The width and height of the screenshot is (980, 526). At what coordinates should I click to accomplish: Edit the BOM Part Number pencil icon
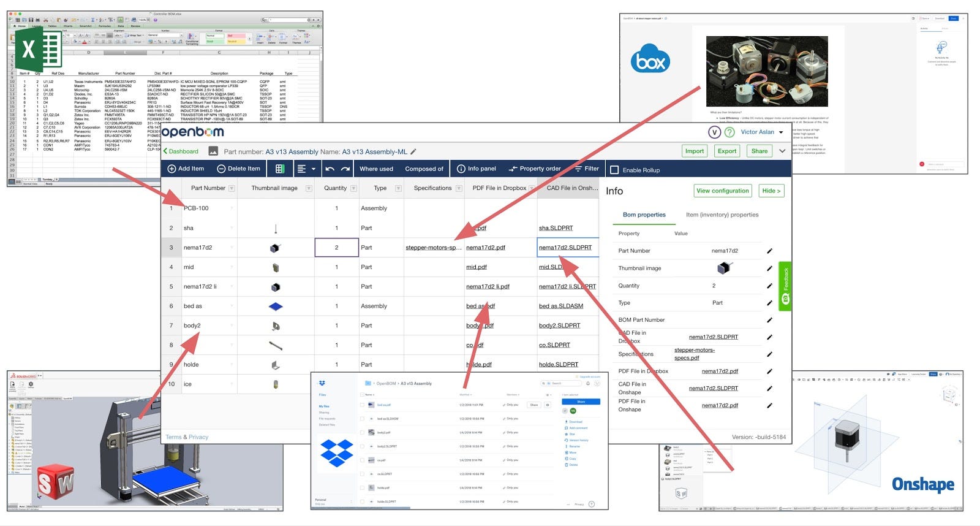(770, 320)
